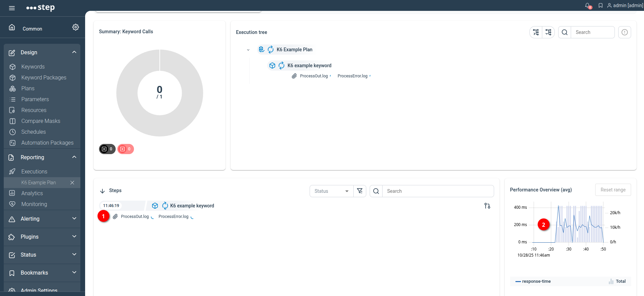Image resolution: width=644 pixels, height=296 pixels.
Task: Open Automation Packages
Action: pos(47,143)
